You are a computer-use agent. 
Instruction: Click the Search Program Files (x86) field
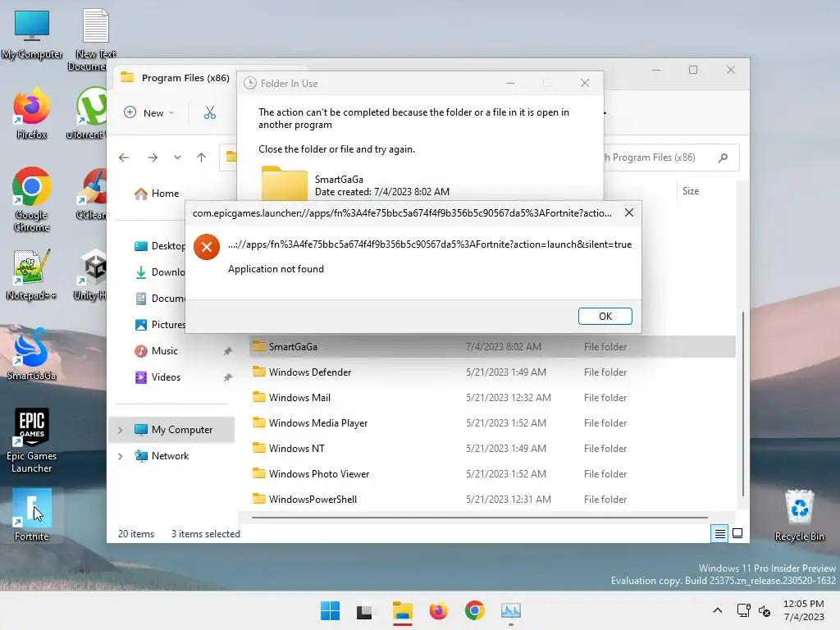point(671,157)
